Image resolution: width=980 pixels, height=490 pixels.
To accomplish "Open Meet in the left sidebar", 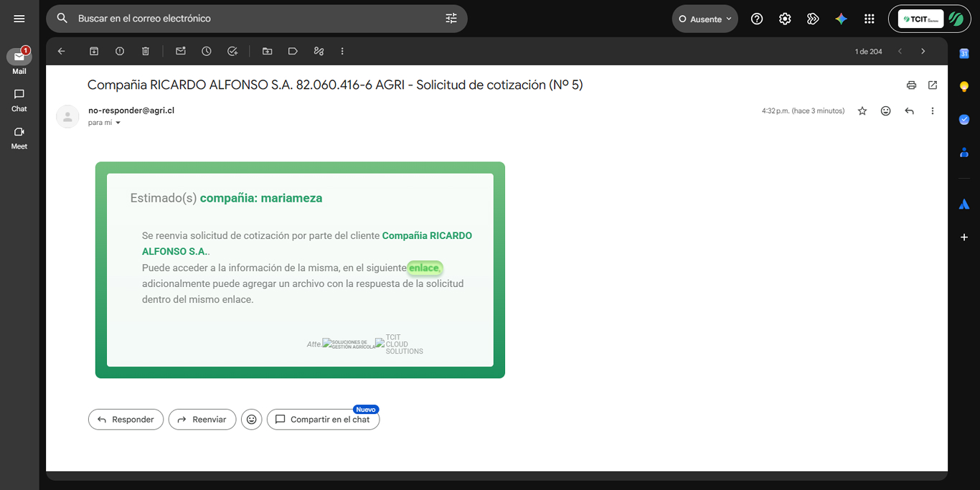I will click(x=19, y=138).
